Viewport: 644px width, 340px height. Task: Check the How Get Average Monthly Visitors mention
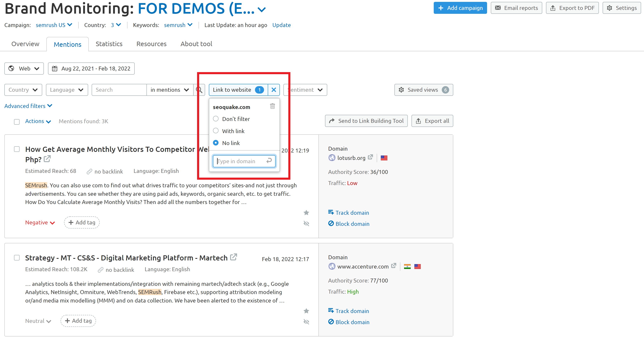17,149
